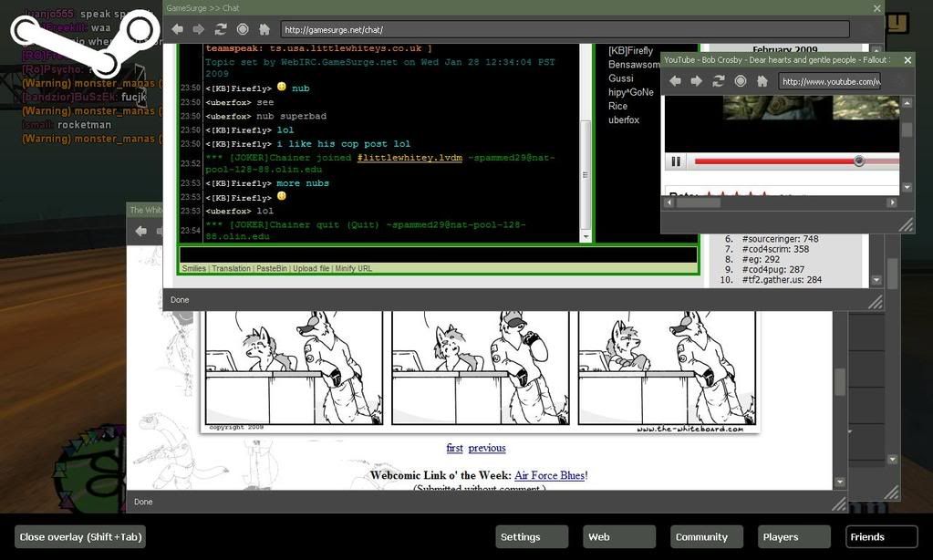Select Rice in the chat user list
Screen dimensions: 933x560
coord(617,106)
